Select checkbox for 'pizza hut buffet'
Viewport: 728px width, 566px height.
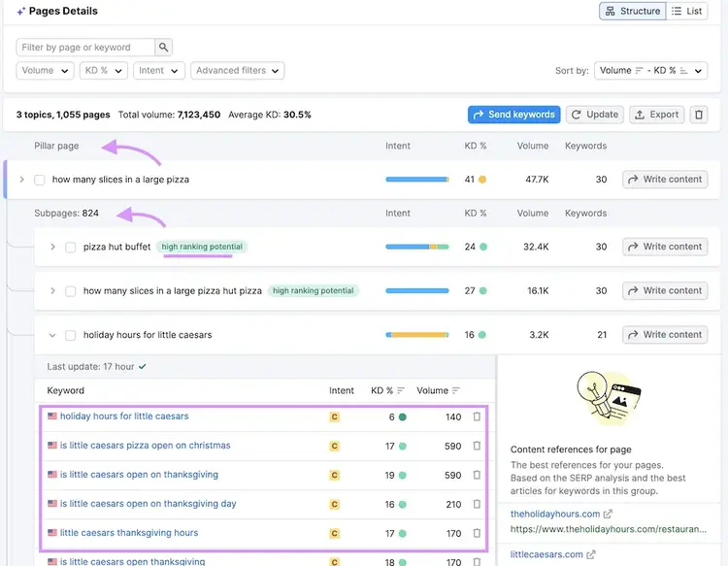click(70, 247)
